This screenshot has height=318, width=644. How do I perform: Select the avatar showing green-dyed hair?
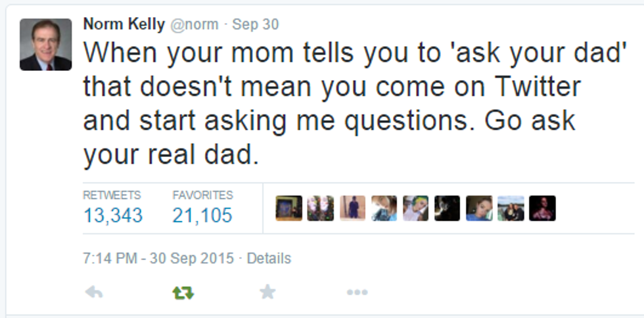pos(415,208)
